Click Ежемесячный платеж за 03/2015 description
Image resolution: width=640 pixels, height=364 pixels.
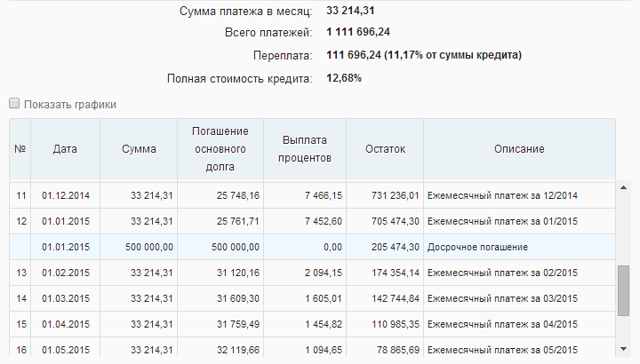tap(502, 299)
